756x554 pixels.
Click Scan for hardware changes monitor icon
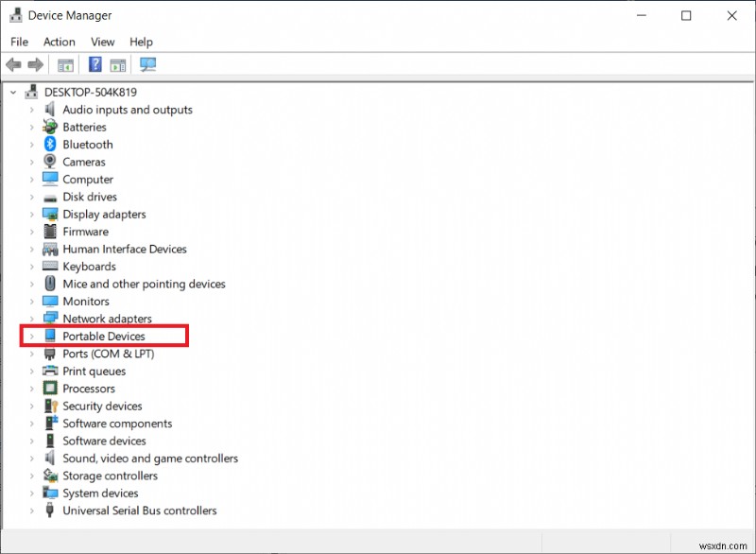point(147,64)
